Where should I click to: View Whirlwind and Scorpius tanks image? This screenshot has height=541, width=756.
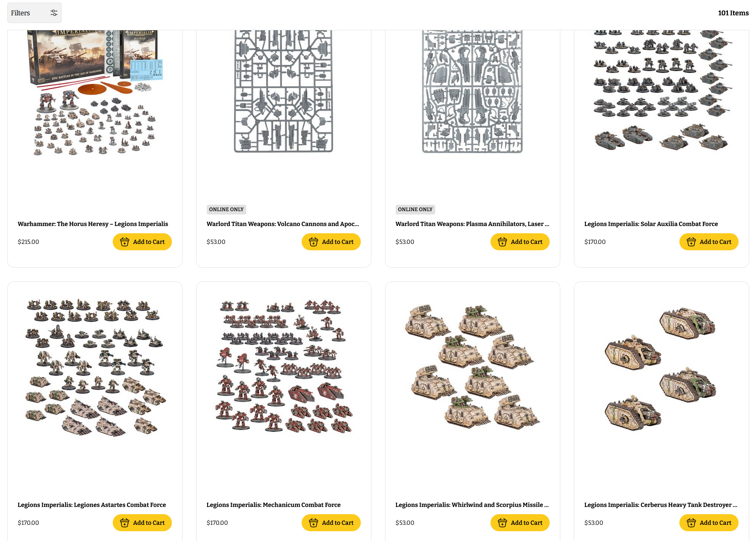click(x=472, y=366)
